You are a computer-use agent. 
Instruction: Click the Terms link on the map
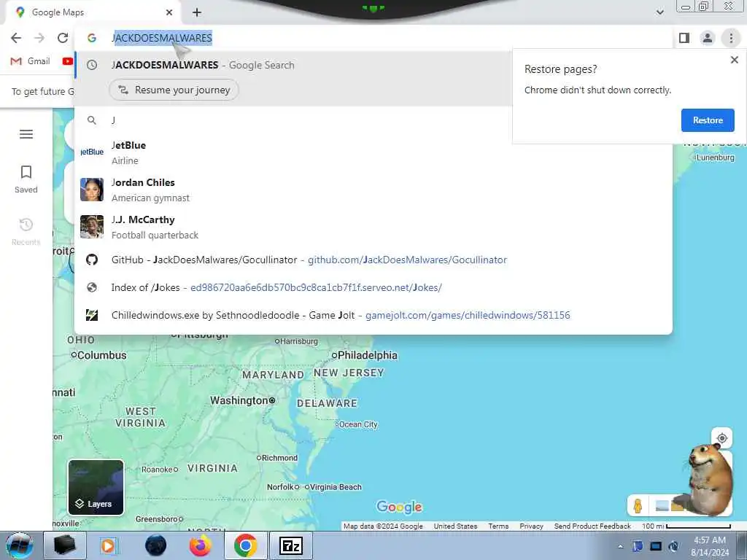(498, 526)
